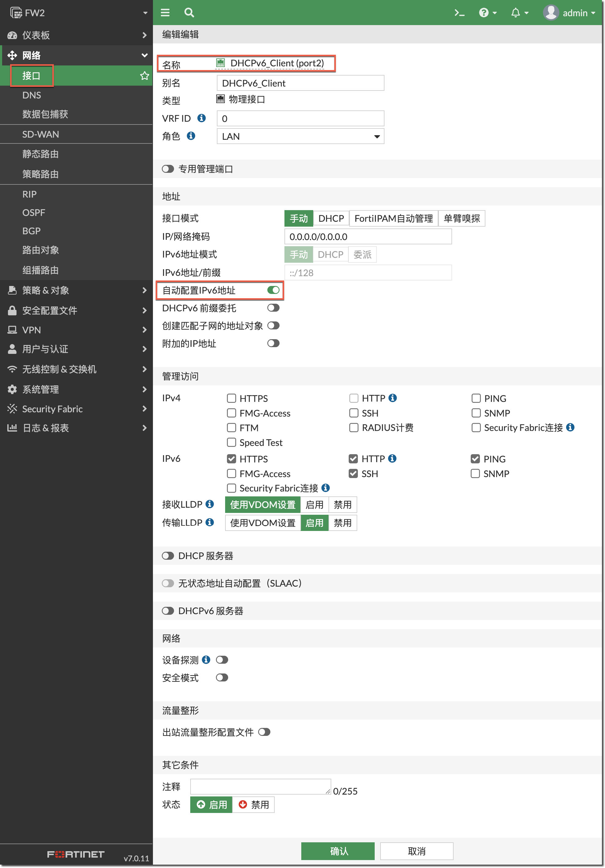Image resolution: width=605 pixels, height=868 pixels.
Task: Click the hamburger menu icon
Action: click(x=165, y=13)
